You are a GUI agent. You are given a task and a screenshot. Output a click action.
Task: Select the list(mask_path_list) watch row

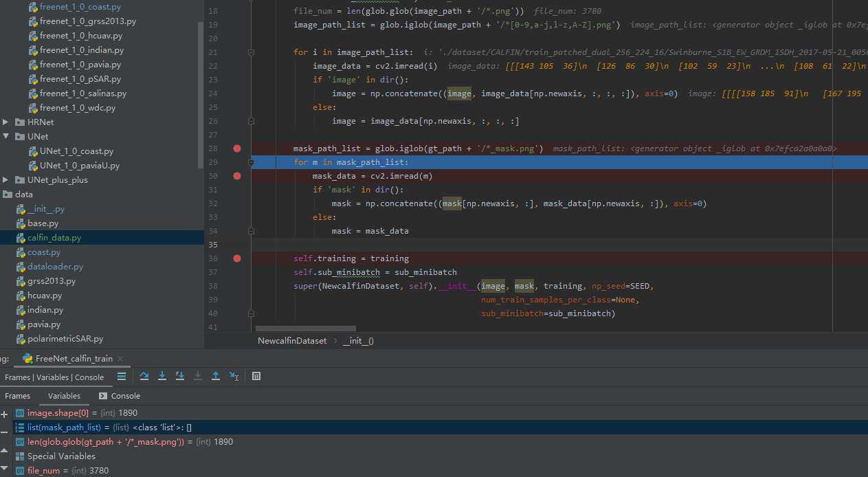tap(440, 428)
